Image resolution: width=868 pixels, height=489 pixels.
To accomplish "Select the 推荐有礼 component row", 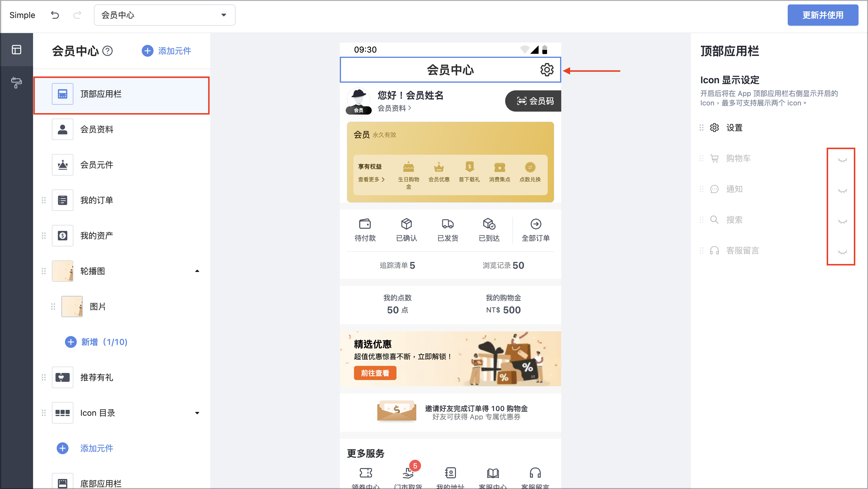I will tap(122, 377).
